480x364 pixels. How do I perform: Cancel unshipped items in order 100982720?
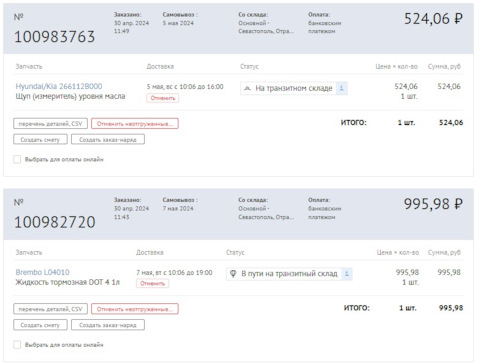click(135, 309)
